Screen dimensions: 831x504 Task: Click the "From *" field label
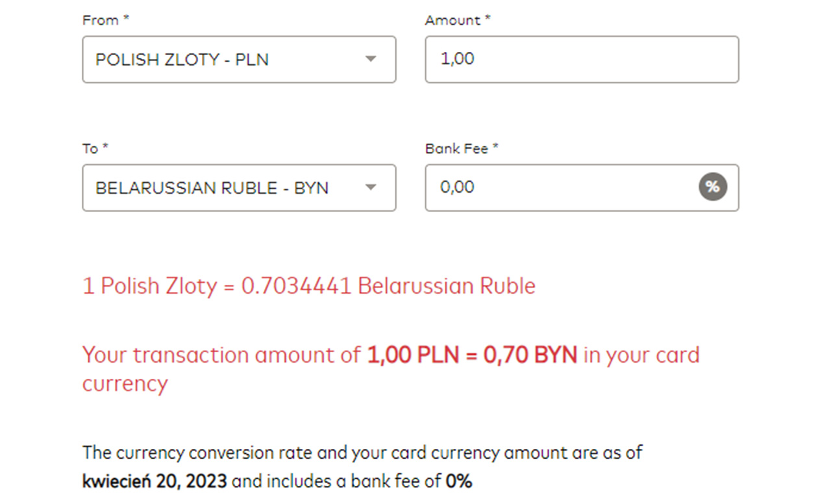tap(105, 20)
